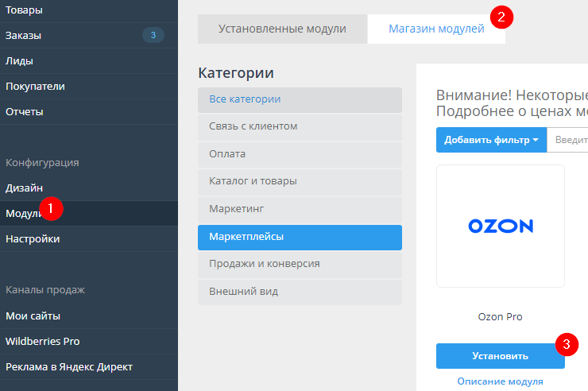The width and height of the screenshot is (588, 391).
Task: Switch to Установленные модули tab
Action: [282, 29]
